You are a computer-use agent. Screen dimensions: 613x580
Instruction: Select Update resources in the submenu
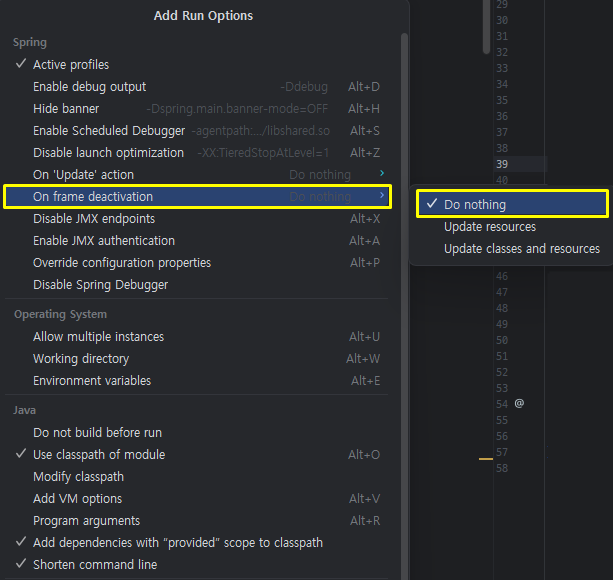pos(512,227)
